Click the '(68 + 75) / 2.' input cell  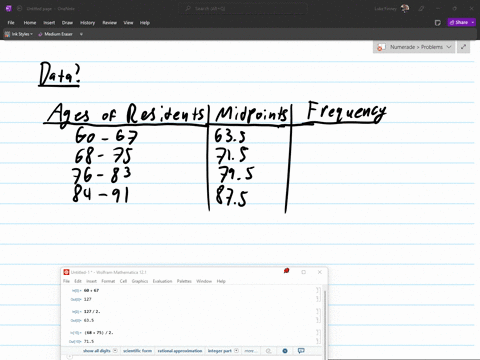pos(99,332)
